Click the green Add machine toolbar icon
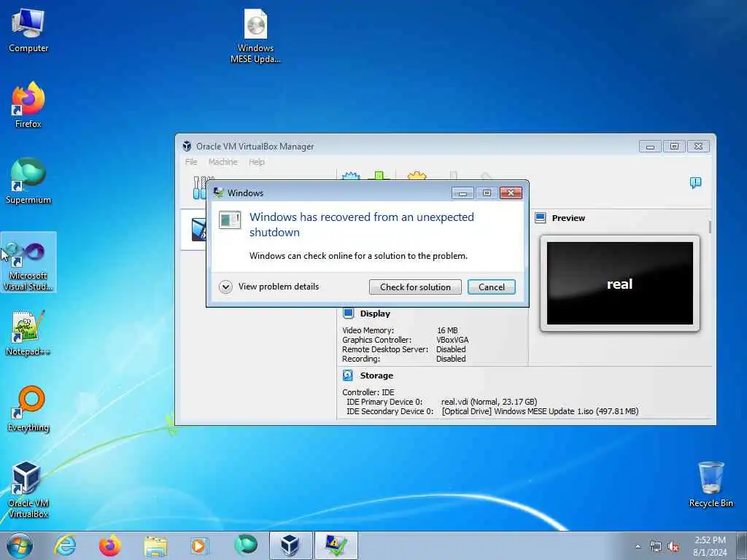The height and width of the screenshot is (560, 747). point(379,176)
